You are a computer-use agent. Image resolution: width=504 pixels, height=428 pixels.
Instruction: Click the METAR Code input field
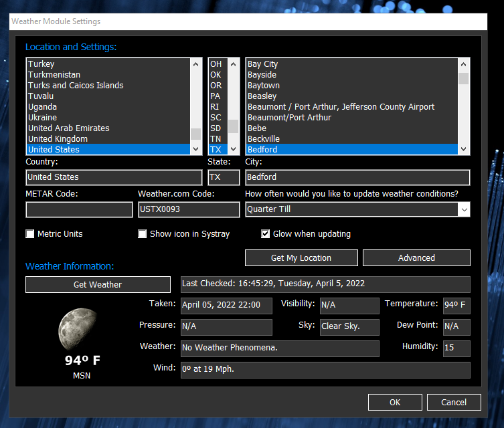click(x=79, y=209)
